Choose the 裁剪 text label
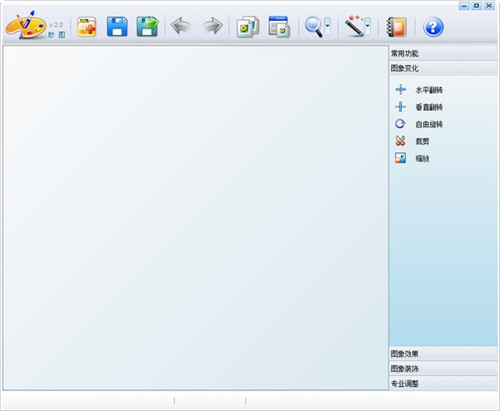The width and height of the screenshot is (500, 411). point(422,141)
